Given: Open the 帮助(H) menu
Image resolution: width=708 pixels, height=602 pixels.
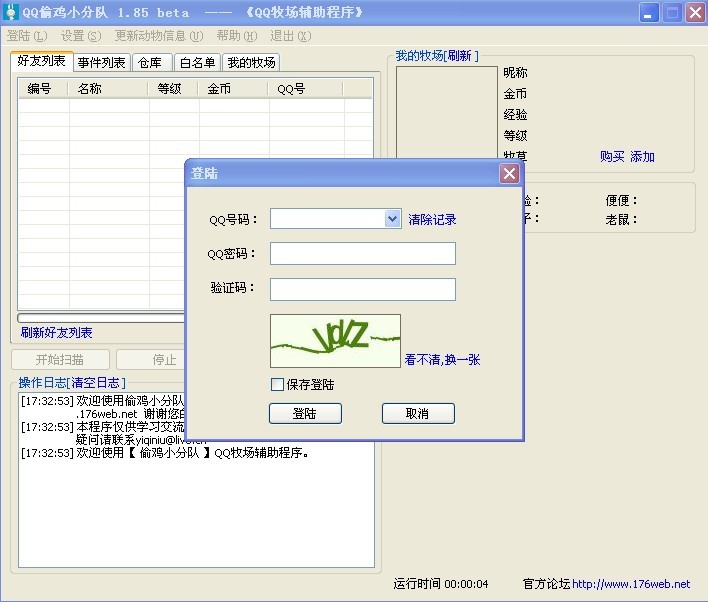Looking at the screenshot, I should click(x=237, y=36).
